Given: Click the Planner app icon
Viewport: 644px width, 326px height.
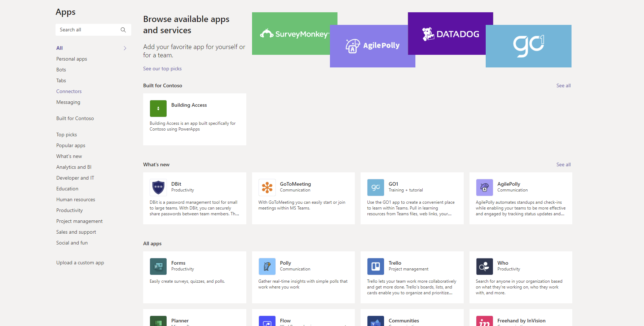Looking at the screenshot, I should click(x=158, y=321).
